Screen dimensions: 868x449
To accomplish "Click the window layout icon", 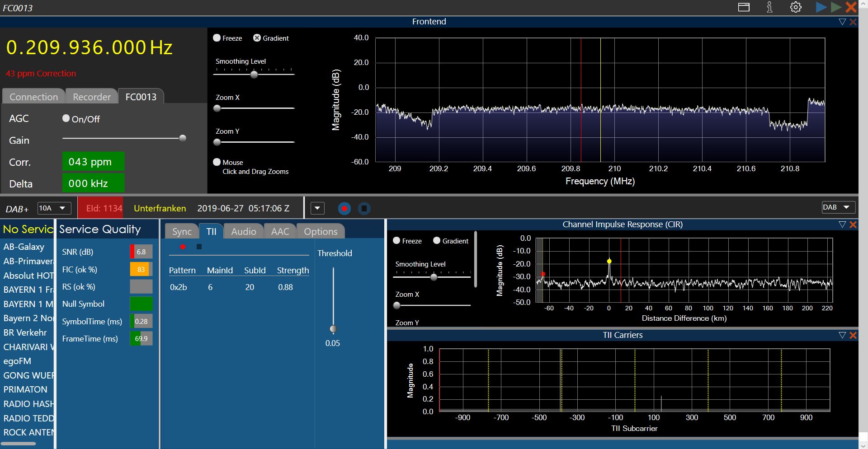I will tap(744, 7).
